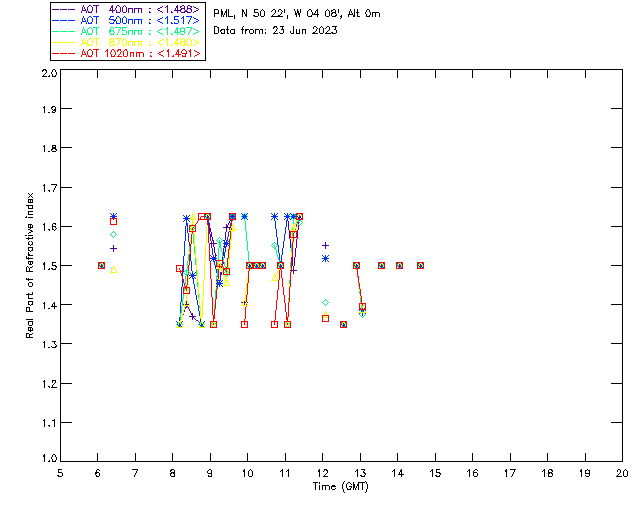Viewport: 640px width, 512px height.
Task: Click the data point at 1.35 near time 12.5
Action: point(344,324)
